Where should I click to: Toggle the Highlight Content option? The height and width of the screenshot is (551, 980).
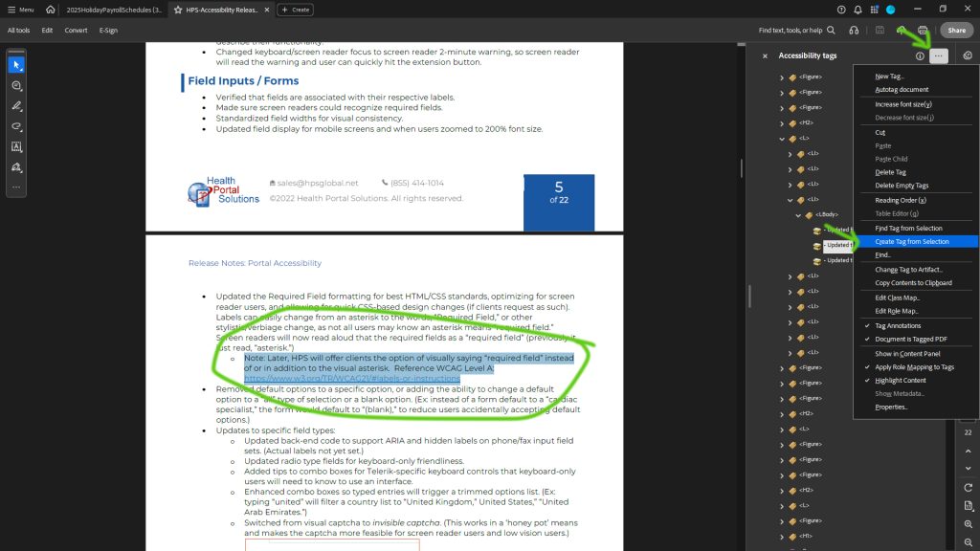coord(900,380)
